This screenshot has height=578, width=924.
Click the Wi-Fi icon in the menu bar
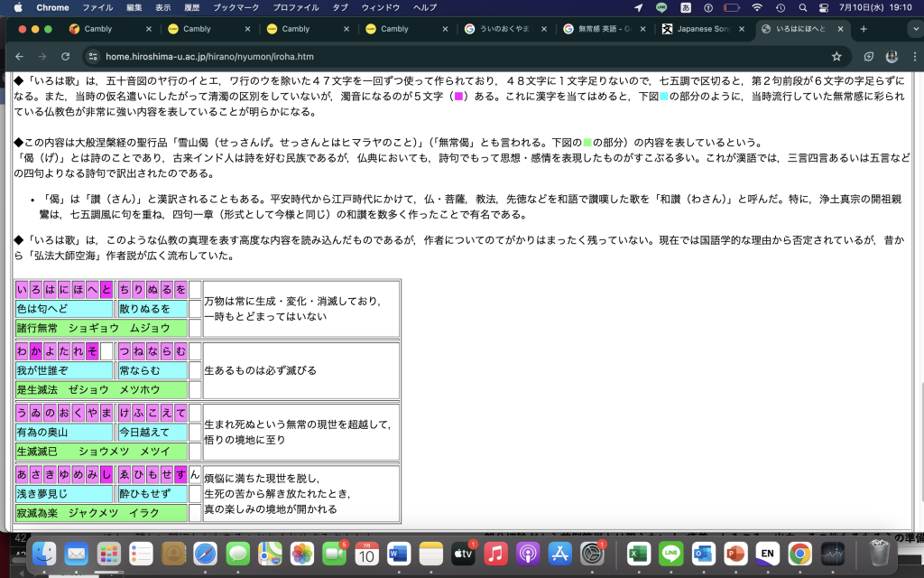[x=757, y=7]
